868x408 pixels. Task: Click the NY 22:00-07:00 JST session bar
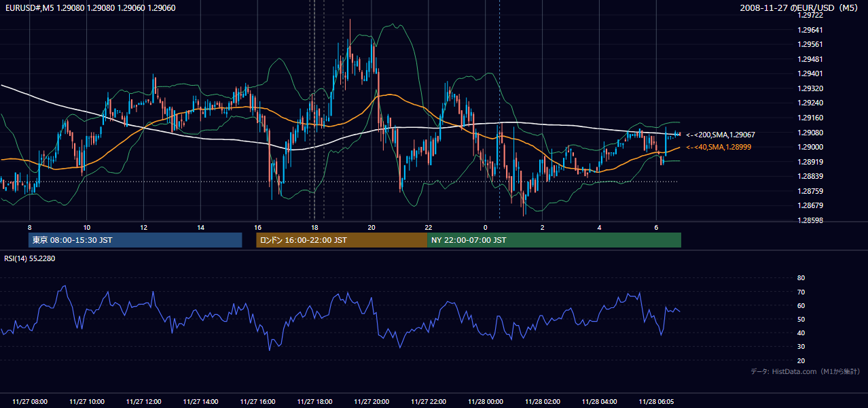coord(554,240)
